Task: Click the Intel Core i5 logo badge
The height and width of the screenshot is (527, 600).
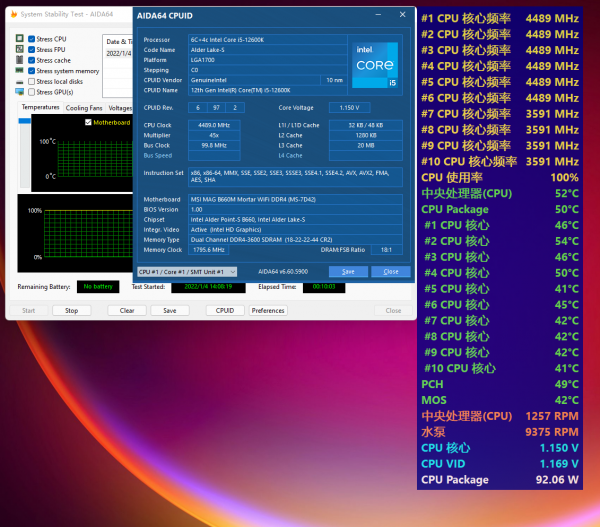Action: (x=375, y=65)
